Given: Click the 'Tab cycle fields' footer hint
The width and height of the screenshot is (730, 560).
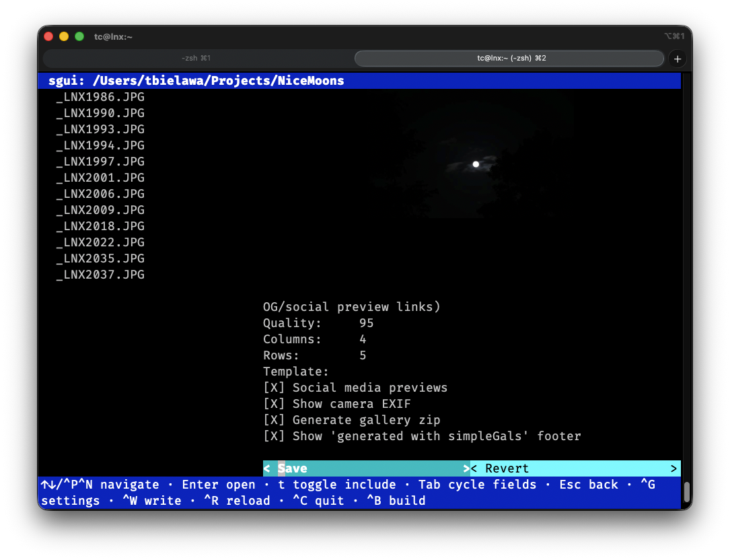Looking at the screenshot, I should (477, 485).
